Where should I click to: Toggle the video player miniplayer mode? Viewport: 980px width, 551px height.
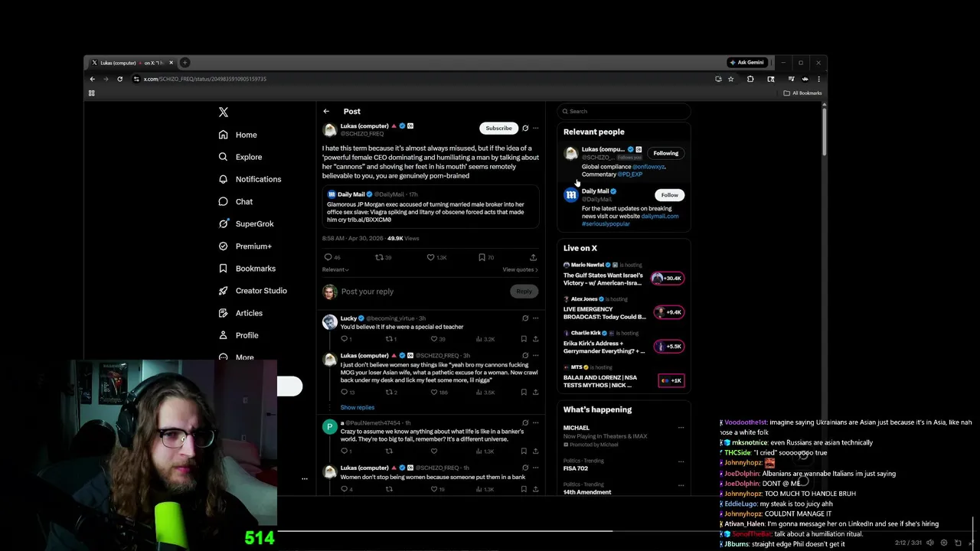tap(958, 543)
